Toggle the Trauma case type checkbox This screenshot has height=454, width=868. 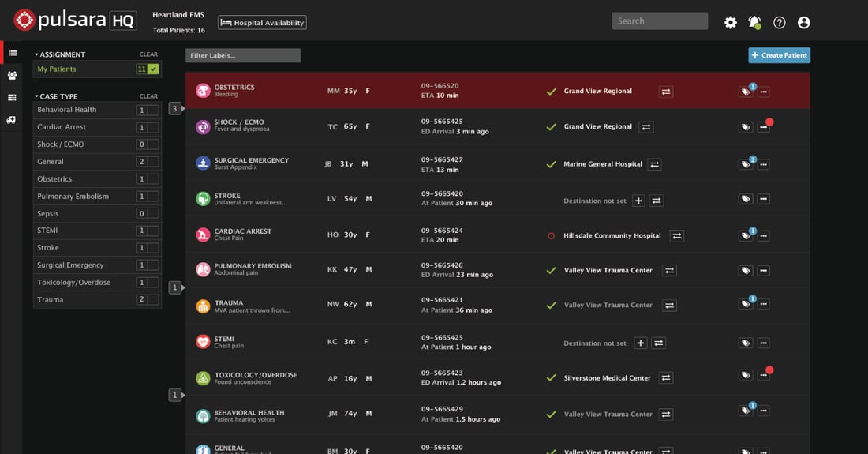pos(153,300)
